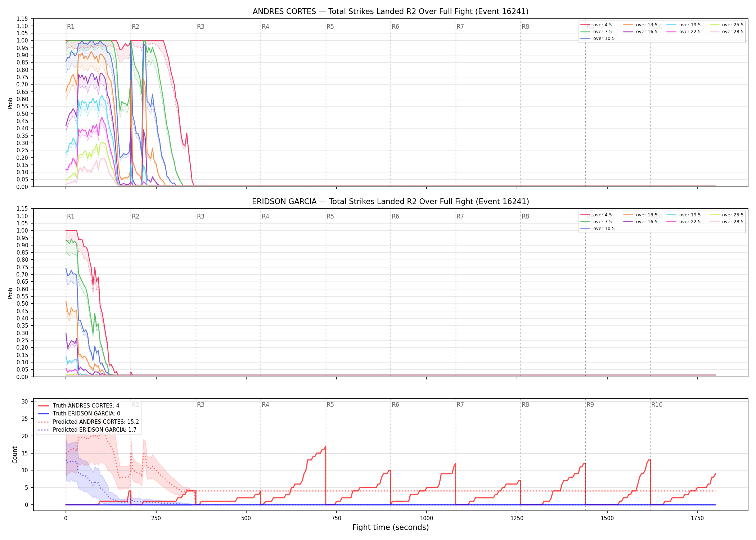The width and height of the screenshot is (756, 540).
Task: Click the 1.00 tick on top chart y-axis
Action: [x=22, y=40]
